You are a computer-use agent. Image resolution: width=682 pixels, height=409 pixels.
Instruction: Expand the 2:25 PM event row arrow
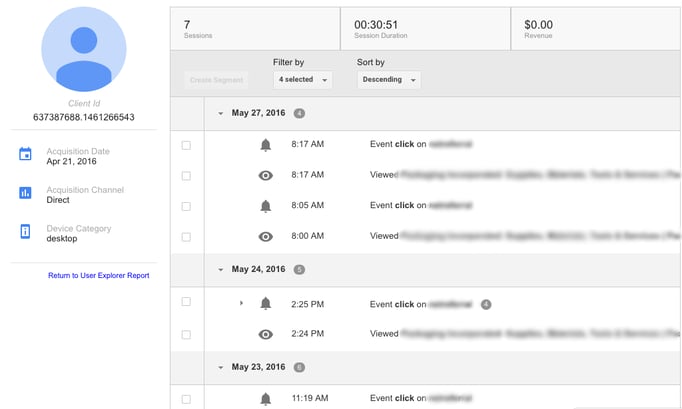click(x=241, y=303)
